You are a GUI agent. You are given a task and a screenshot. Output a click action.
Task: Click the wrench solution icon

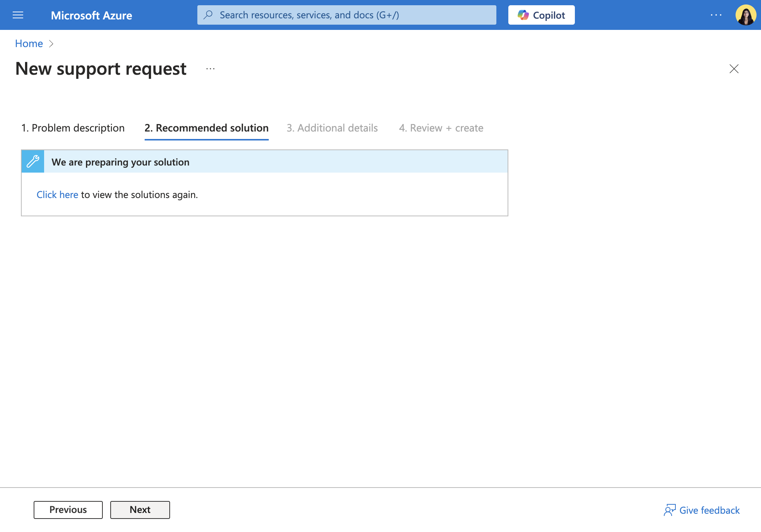click(x=33, y=161)
